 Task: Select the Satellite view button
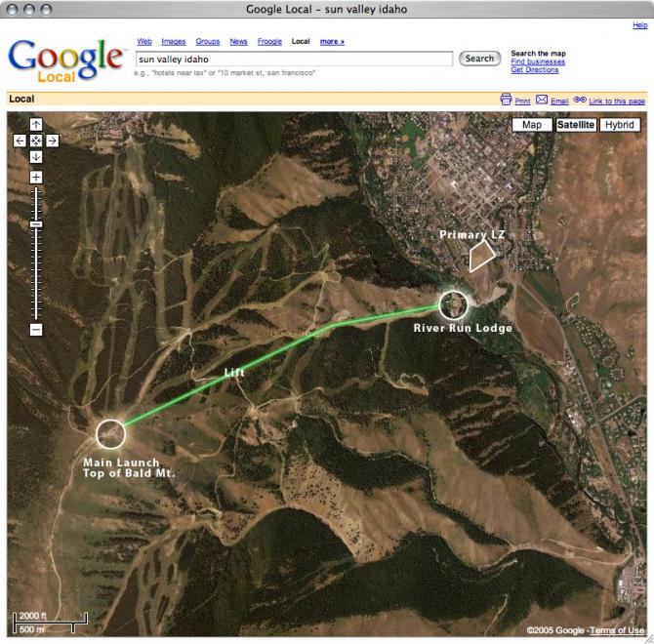576,125
